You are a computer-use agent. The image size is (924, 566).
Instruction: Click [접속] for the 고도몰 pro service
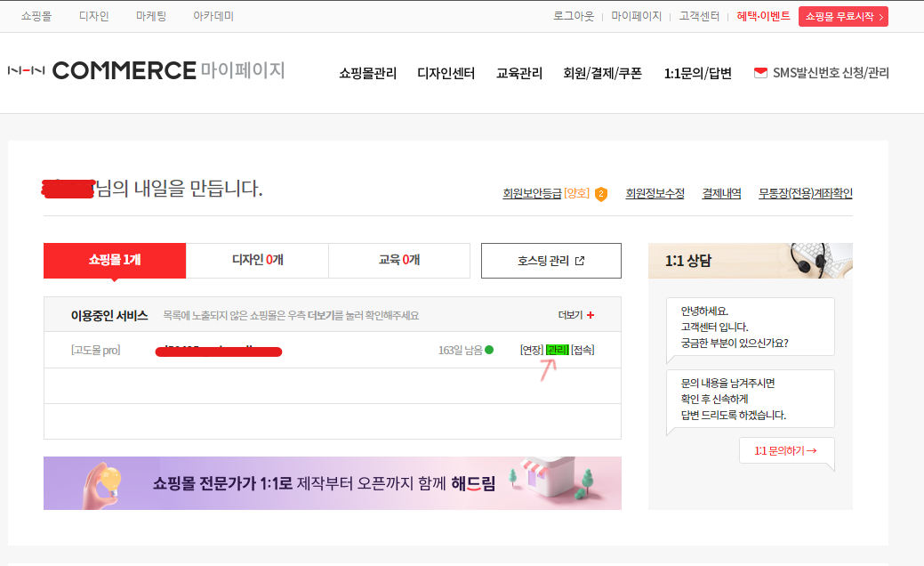(x=583, y=351)
